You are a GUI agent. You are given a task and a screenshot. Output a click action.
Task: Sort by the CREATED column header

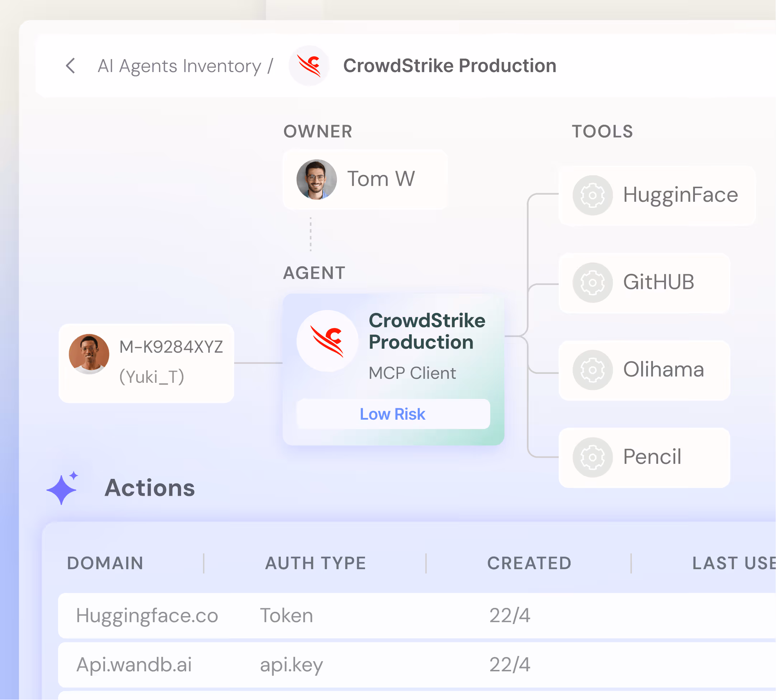[529, 563]
